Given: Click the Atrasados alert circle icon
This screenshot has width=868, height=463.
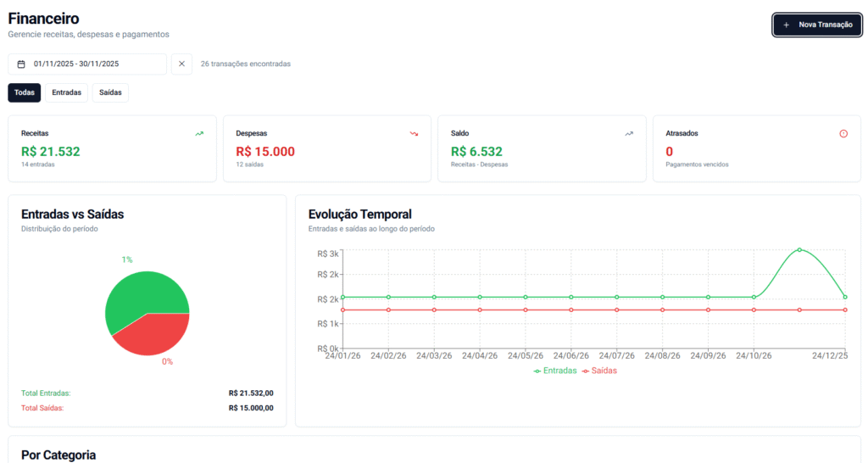Looking at the screenshot, I should (843, 133).
